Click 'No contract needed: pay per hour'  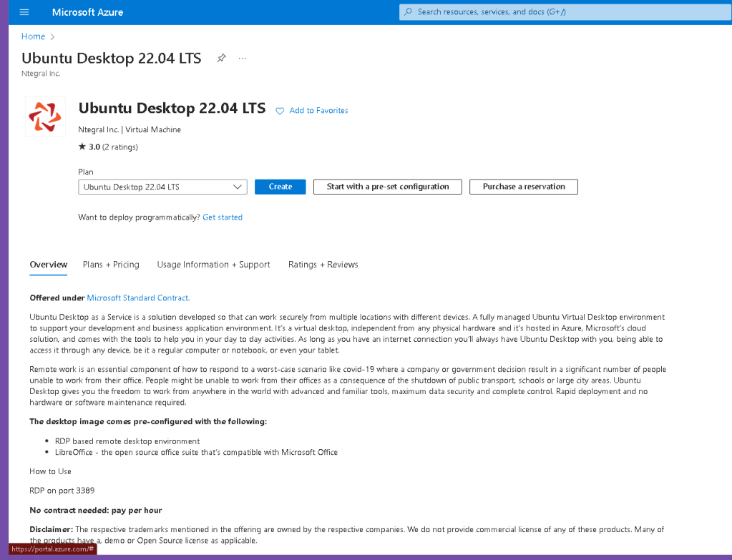point(96,511)
